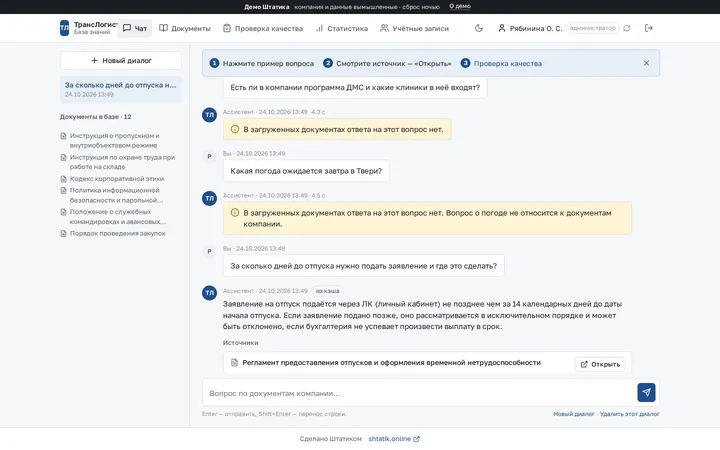Viewport: 720px width, 450px height.
Task: Click the document icon beside Порядок проведения закупок
Action: [63, 233]
